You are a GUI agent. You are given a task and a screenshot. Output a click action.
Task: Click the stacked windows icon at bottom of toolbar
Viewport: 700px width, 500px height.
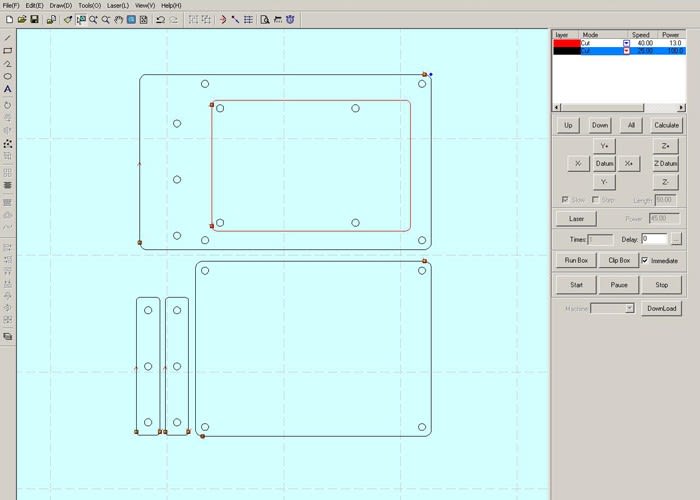coord(8,337)
